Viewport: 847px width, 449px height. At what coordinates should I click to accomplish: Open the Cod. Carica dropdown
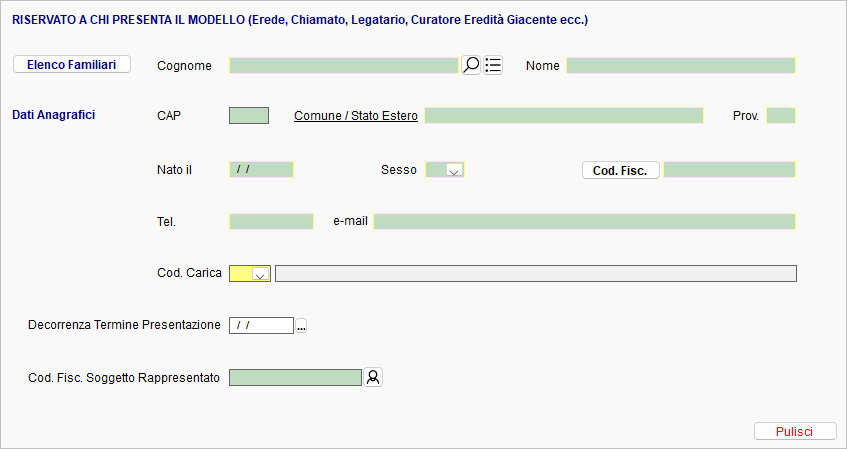coord(260,274)
